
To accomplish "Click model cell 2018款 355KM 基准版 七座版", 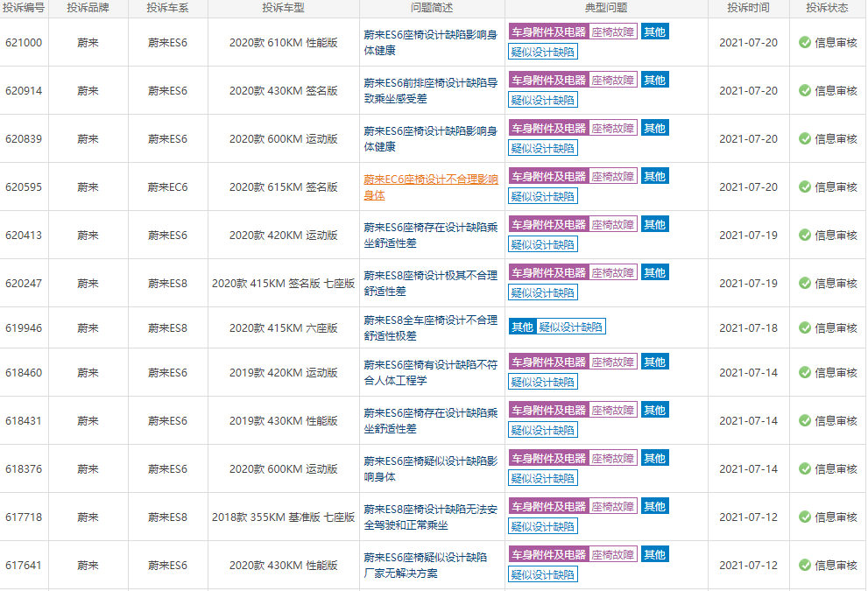I will pos(284,517).
